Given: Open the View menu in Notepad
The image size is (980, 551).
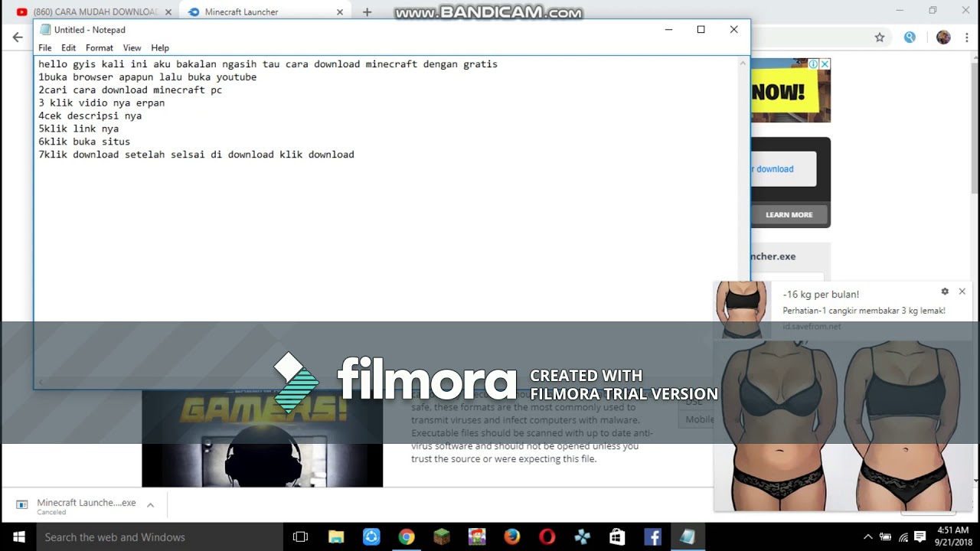Looking at the screenshot, I should (132, 47).
